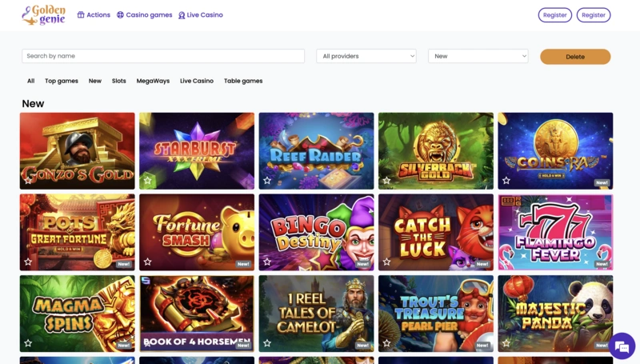This screenshot has height=364, width=640.
Task: Launch Silverback Gold game tile
Action: tap(436, 151)
